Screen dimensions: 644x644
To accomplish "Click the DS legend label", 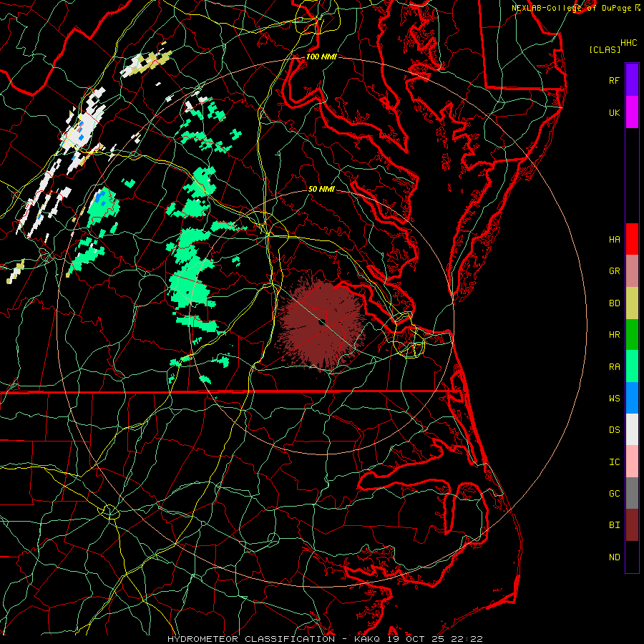I will (x=614, y=429).
